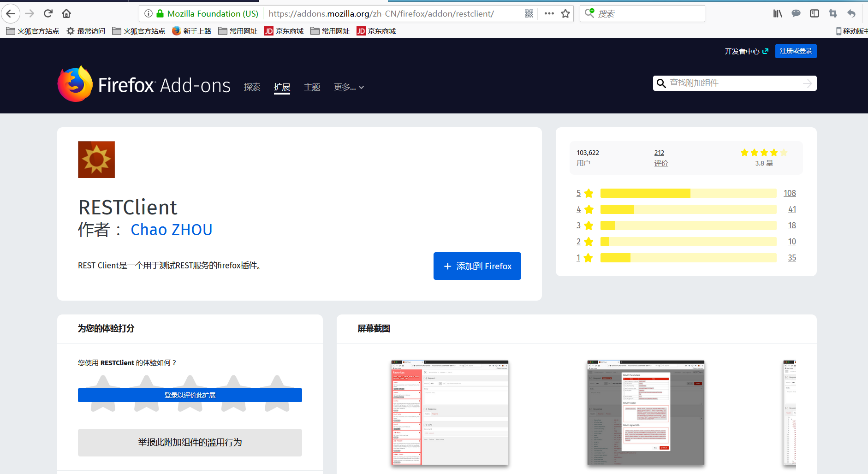Click the browser back arrow button
Image resolution: width=868 pixels, height=474 pixels.
click(11, 13)
